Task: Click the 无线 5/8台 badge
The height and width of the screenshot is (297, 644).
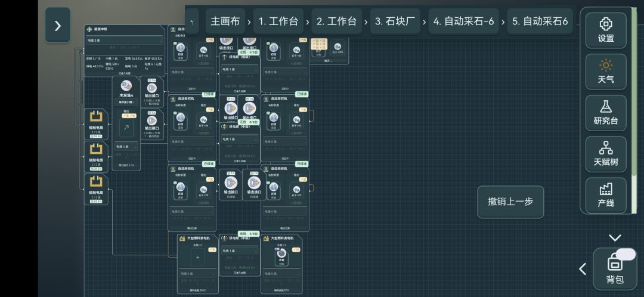Action: click(249, 234)
